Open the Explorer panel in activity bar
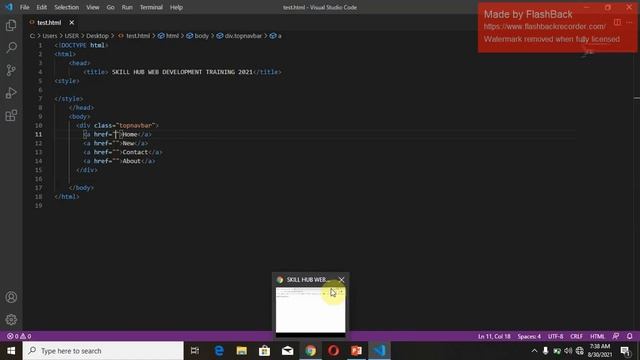The image size is (640, 360). click(11, 26)
